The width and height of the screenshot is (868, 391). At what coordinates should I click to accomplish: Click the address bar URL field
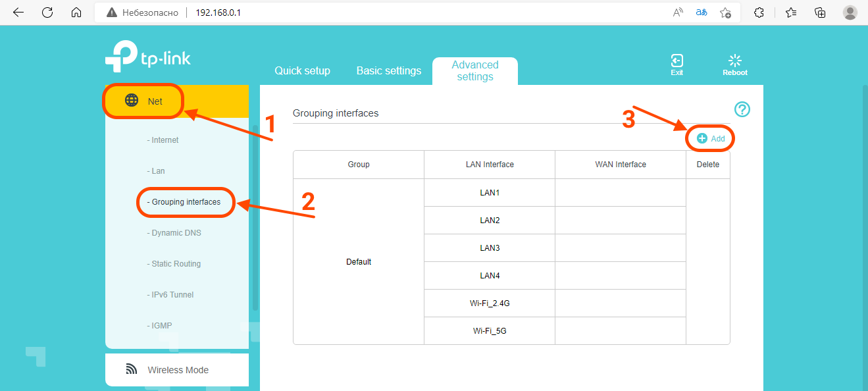[x=395, y=13]
